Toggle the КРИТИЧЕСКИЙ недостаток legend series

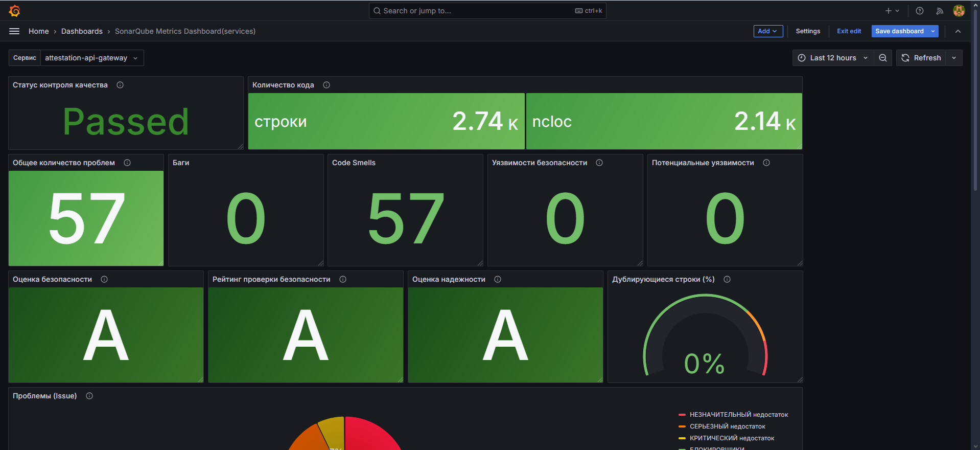[732, 438]
